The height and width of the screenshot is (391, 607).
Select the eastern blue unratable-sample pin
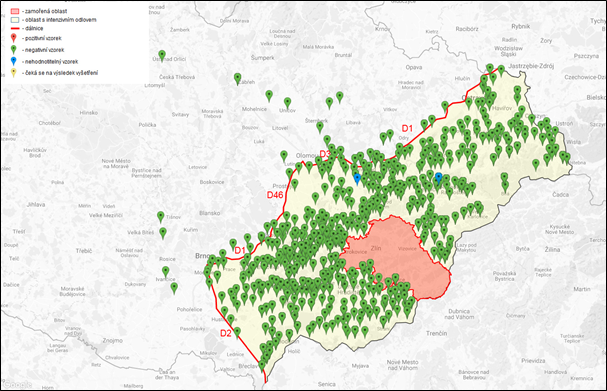(438, 178)
